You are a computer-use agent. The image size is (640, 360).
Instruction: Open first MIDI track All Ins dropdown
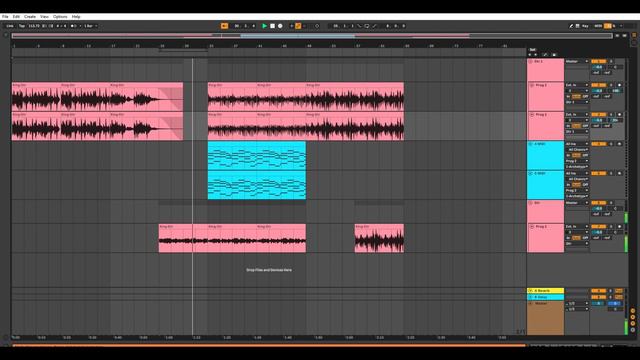pyautogui.click(x=577, y=144)
